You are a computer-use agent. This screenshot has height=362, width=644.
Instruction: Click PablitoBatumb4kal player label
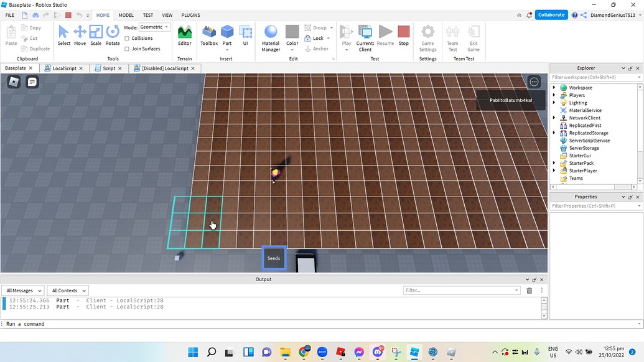(x=510, y=100)
